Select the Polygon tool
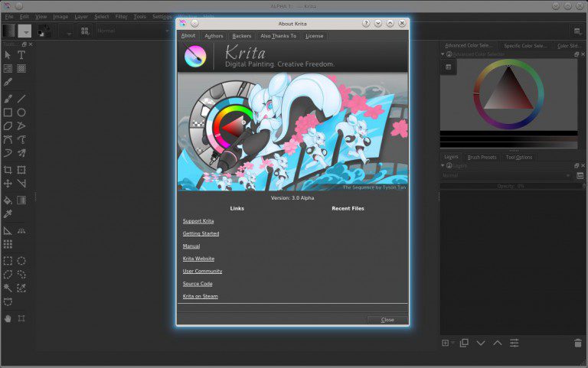588x368 pixels. click(8, 126)
